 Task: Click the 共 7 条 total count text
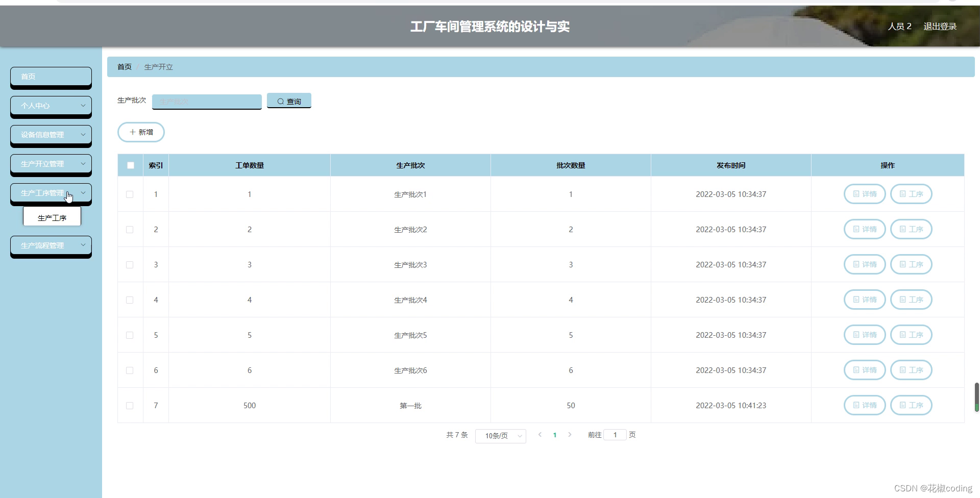click(x=457, y=435)
